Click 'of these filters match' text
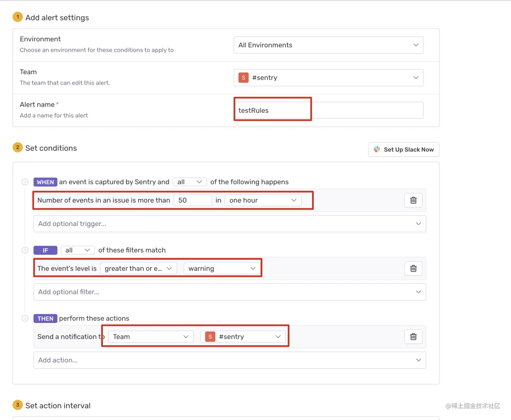The width and height of the screenshot is (511, 420). click(x=132, y=250)
